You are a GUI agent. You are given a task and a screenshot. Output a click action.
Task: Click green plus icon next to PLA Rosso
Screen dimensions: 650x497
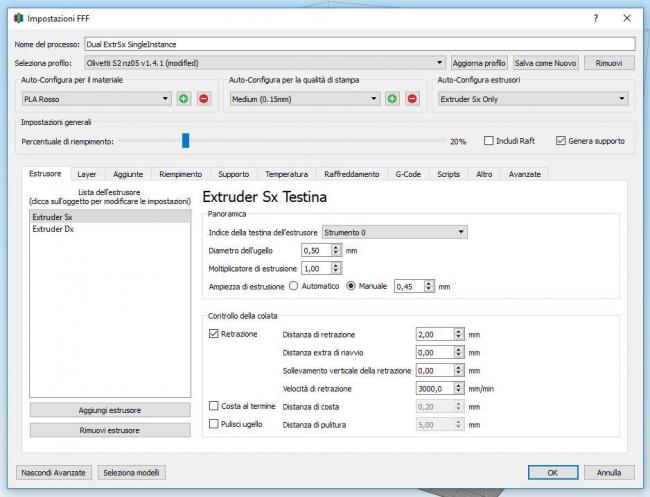tap(184, 99)
